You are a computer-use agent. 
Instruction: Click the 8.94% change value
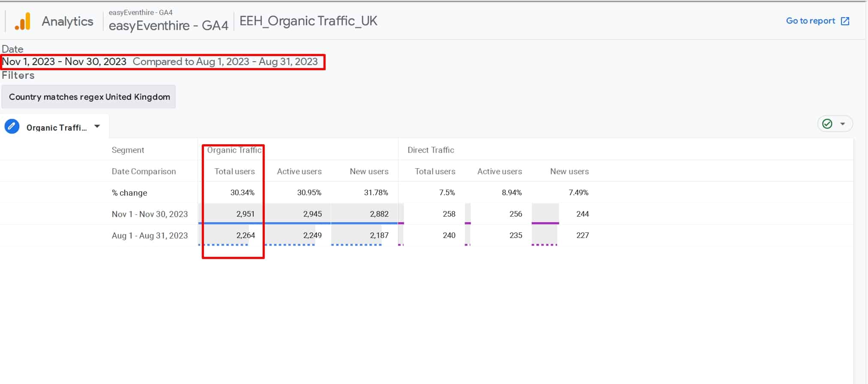(512, 193)
